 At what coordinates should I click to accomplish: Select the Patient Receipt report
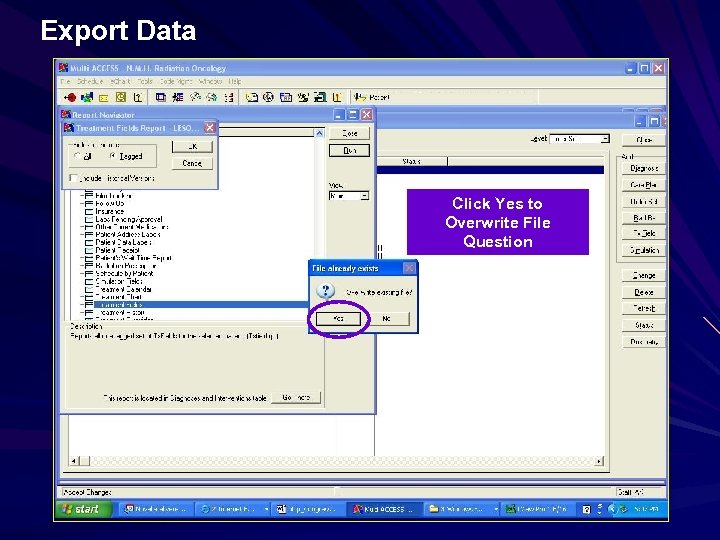pos(118,250)
